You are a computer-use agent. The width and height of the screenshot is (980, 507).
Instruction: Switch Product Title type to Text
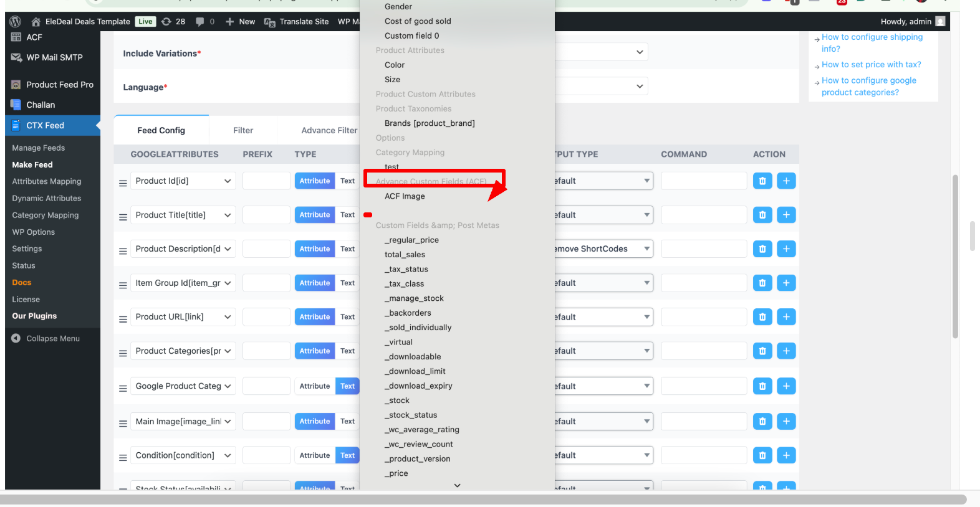(347, 215)
